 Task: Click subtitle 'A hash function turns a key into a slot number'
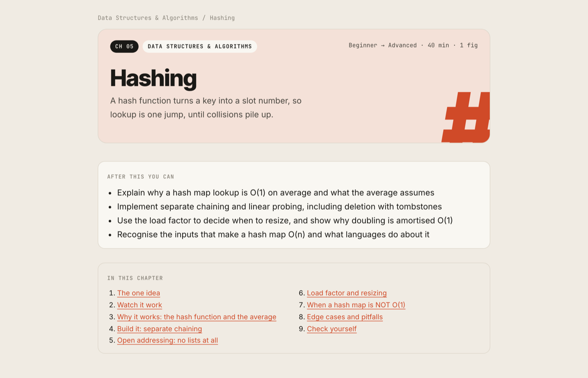coord(206,107)
